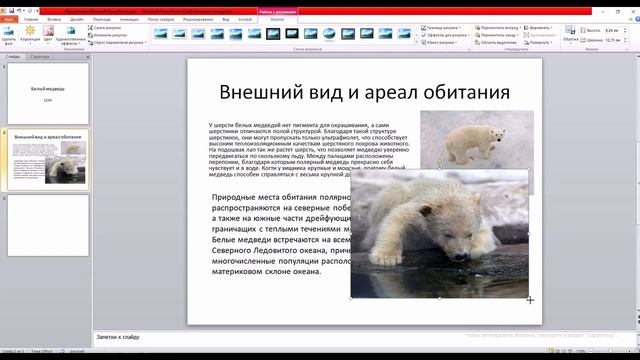Open Align (Выровнять) dropdown
This screenshot has height=360, width=640.
coord(538,28)
